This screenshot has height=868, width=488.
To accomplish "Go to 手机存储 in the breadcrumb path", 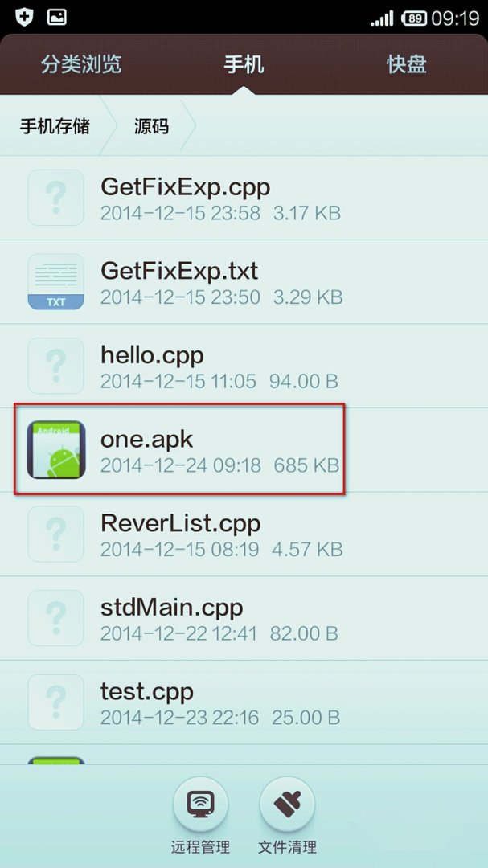I will point(55,126).
